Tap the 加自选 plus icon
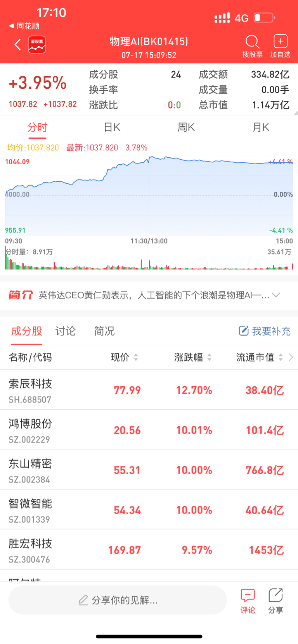Viewport: 298px width, 644px height. (x=280, y=41)
